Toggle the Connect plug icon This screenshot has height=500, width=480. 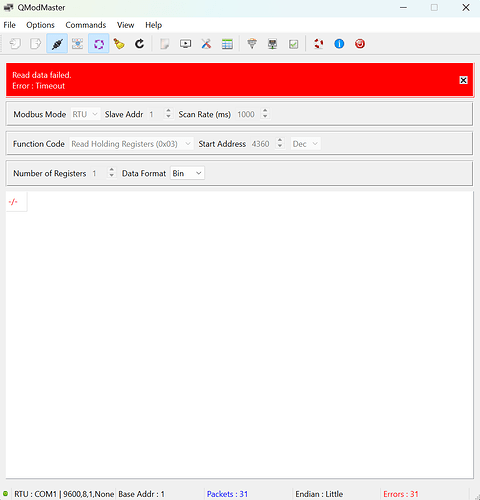point(57,44)
